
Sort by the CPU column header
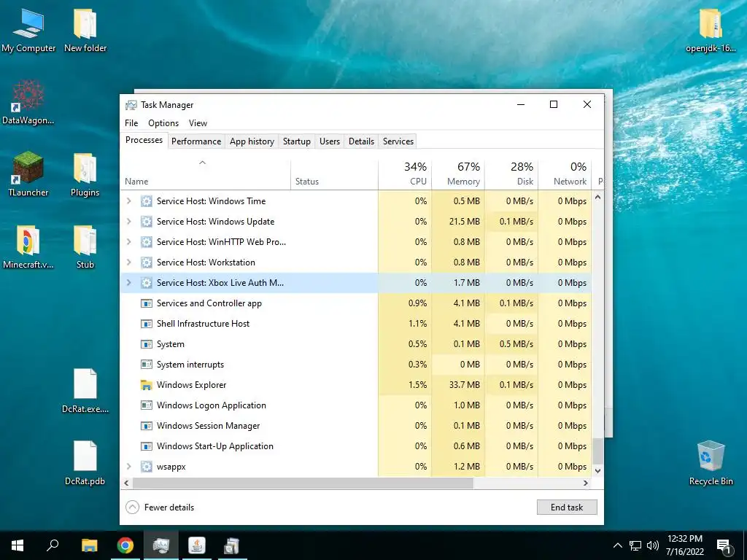(x=405, y=175)
